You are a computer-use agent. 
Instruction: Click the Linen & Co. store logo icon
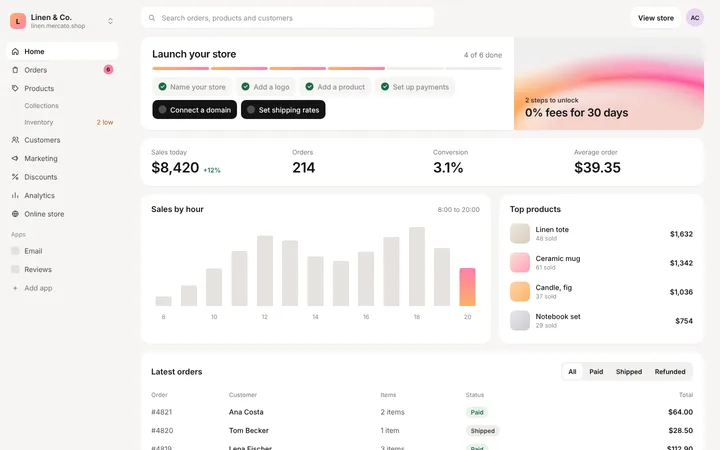pyautogui.click(x=18, y=21)
